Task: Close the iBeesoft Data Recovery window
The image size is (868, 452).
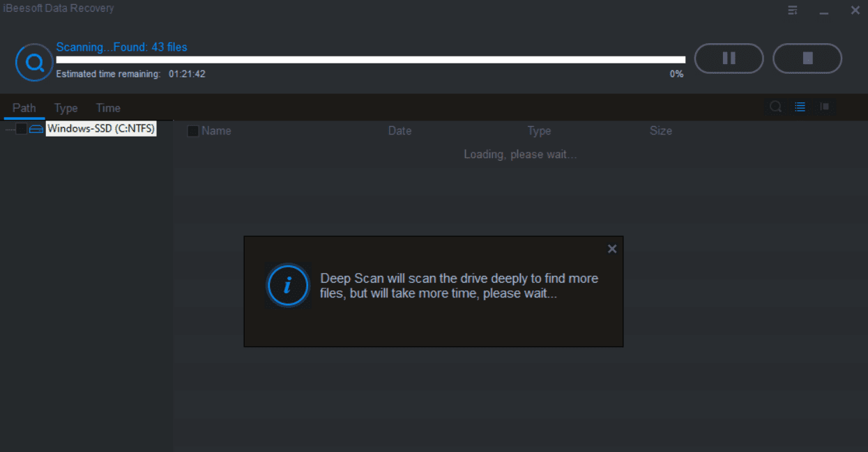Action: [855, 10]
